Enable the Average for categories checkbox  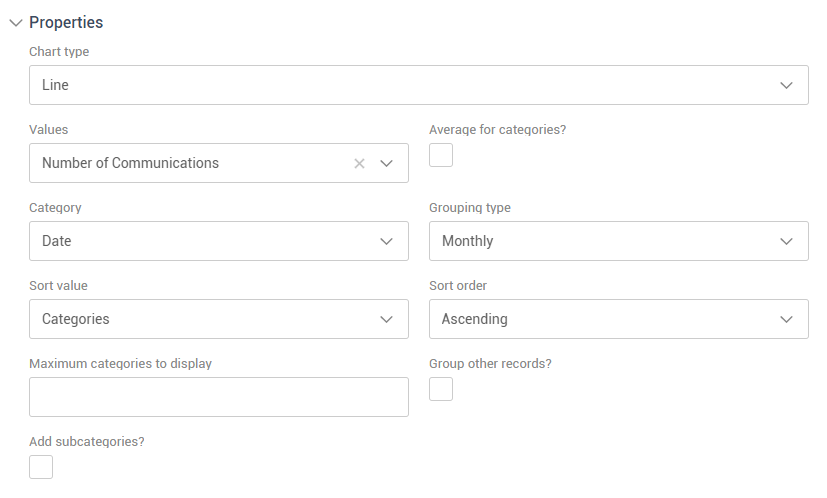(x=441, y=155)
